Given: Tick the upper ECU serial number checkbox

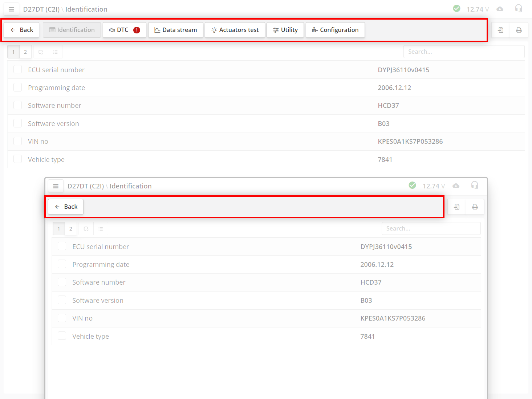Looking at the screenshot, I should [17, 69].
